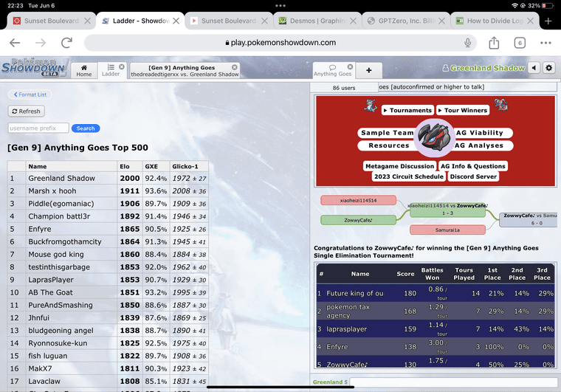Click the username prefix search field

click(x=38, y=128)
